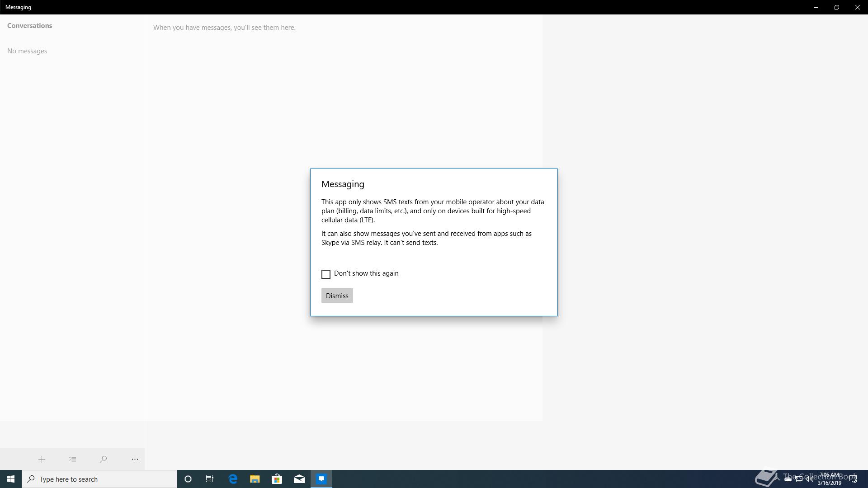Open the select conversations list icon
The height and width of the screenshot is (488, 868).
click(72, 459)
